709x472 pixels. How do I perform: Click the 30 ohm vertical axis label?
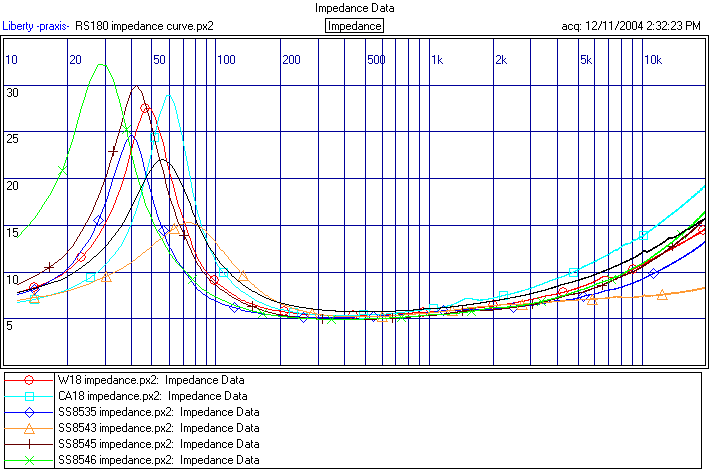tap(12, 92)
